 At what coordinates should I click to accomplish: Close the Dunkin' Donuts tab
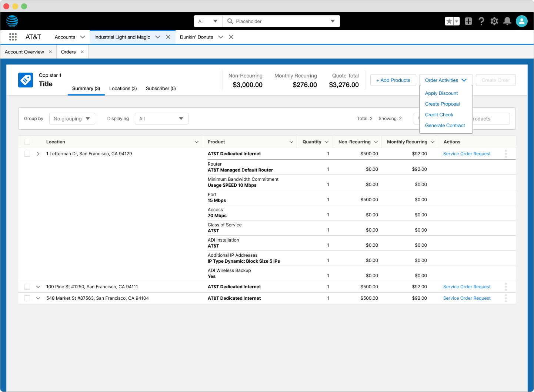click(x=231, y=37)
